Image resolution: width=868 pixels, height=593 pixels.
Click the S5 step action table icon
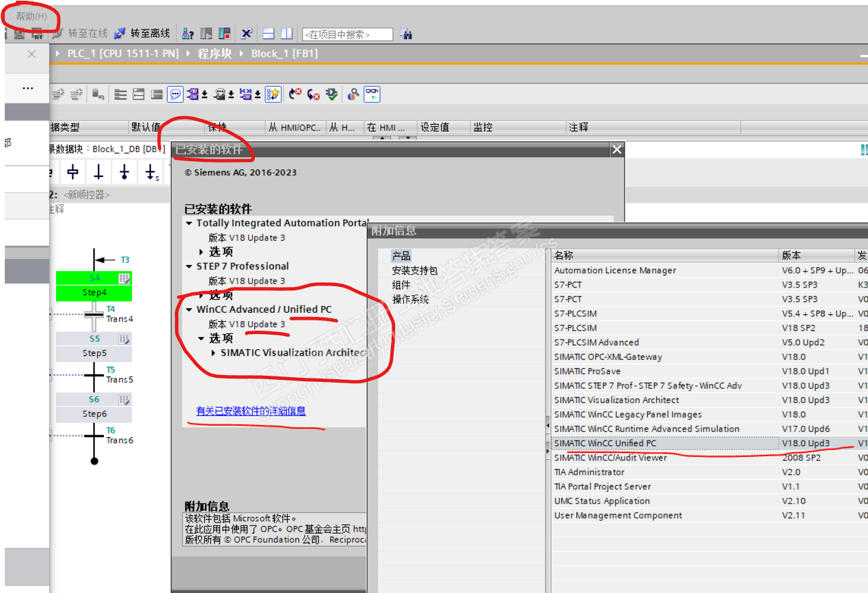pos(124,339)
